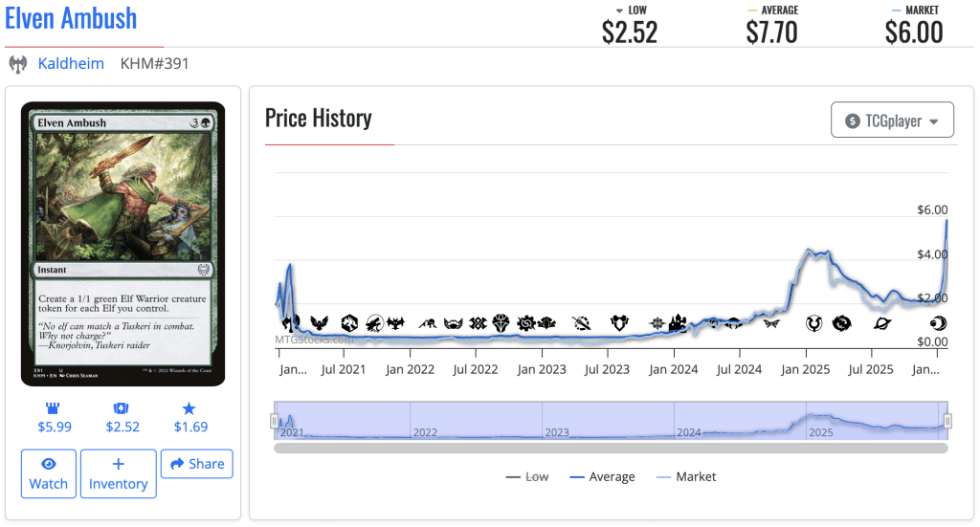Toggle the Average series in chart legend
The height and width of the screenshot is (527, 980).
tap(602, 476)
